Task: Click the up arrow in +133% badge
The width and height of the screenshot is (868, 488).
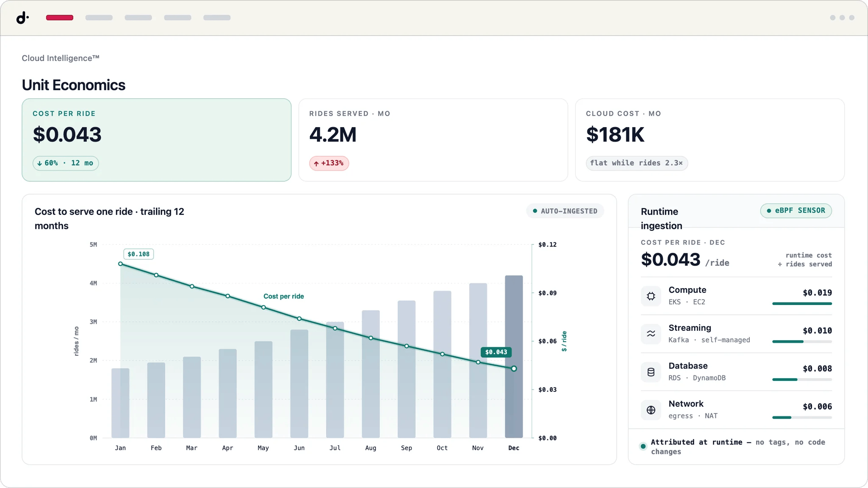Action: point(316,164)
